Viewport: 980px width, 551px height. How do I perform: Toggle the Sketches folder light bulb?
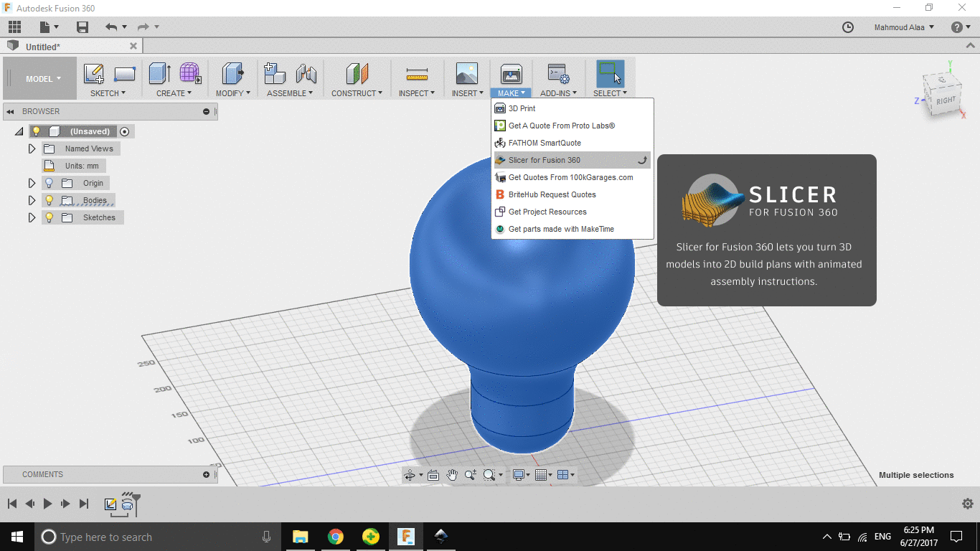click(x=50, y=217)
